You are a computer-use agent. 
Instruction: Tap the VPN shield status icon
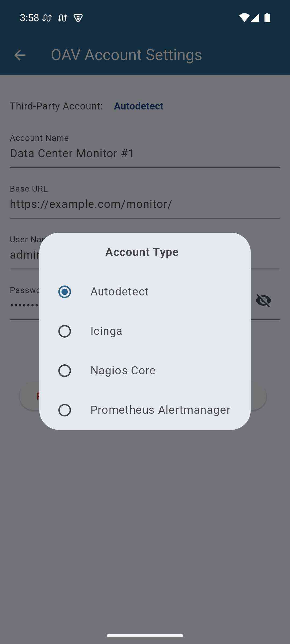78,18
